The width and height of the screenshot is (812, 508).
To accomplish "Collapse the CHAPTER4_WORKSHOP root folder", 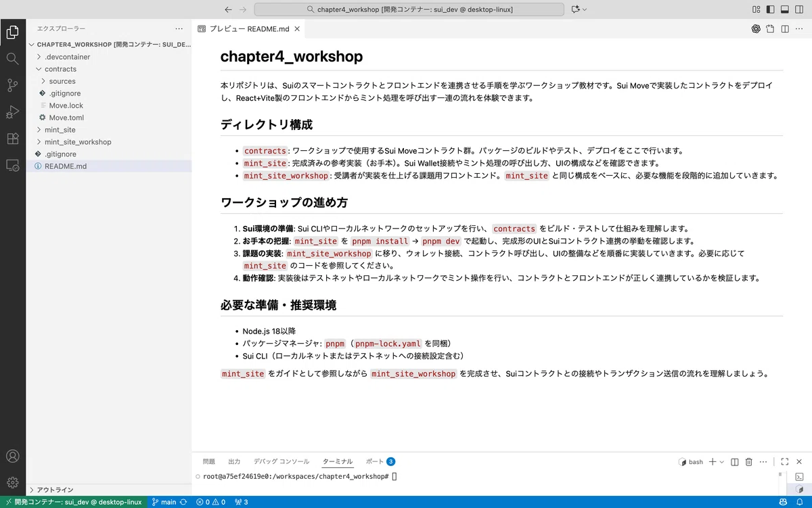I will pos(109,45).
